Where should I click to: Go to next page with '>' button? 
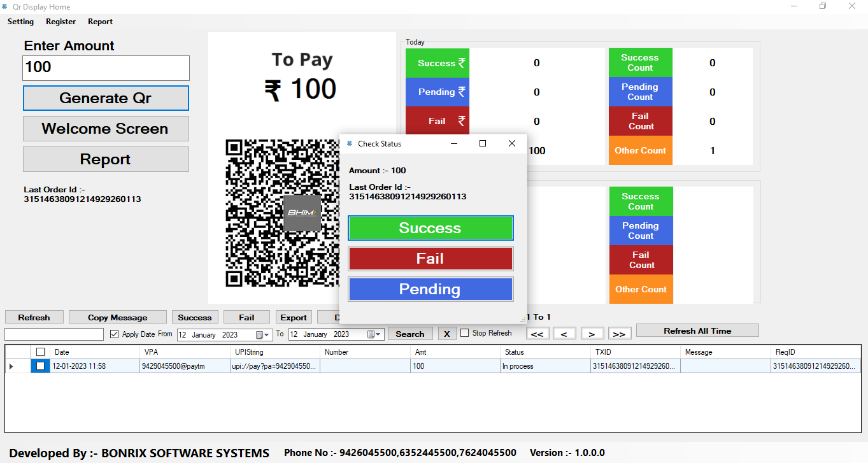(x=592, y=334)
